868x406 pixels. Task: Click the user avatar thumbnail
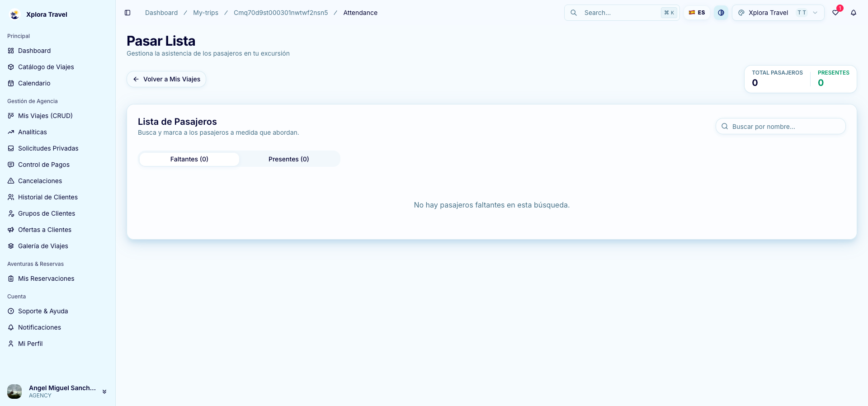[x=14, y=392]
